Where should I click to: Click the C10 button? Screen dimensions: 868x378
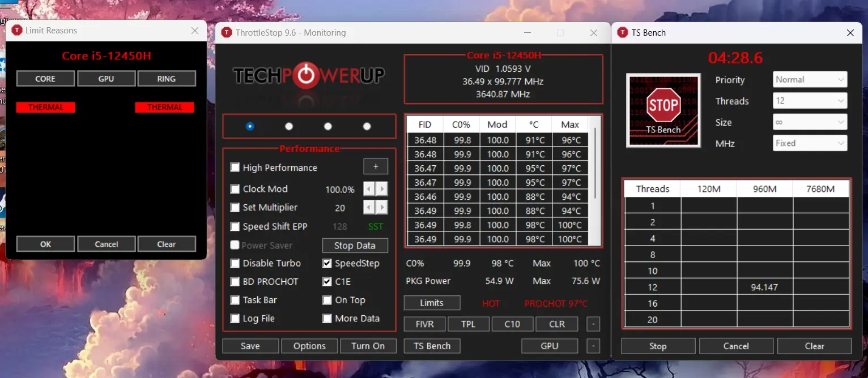512,324
